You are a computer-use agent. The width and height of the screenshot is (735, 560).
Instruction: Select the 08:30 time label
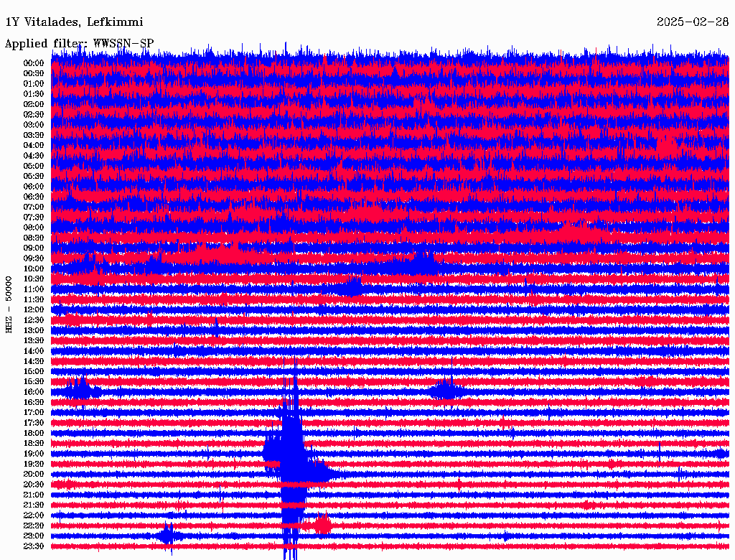click(x=34, y=238)
